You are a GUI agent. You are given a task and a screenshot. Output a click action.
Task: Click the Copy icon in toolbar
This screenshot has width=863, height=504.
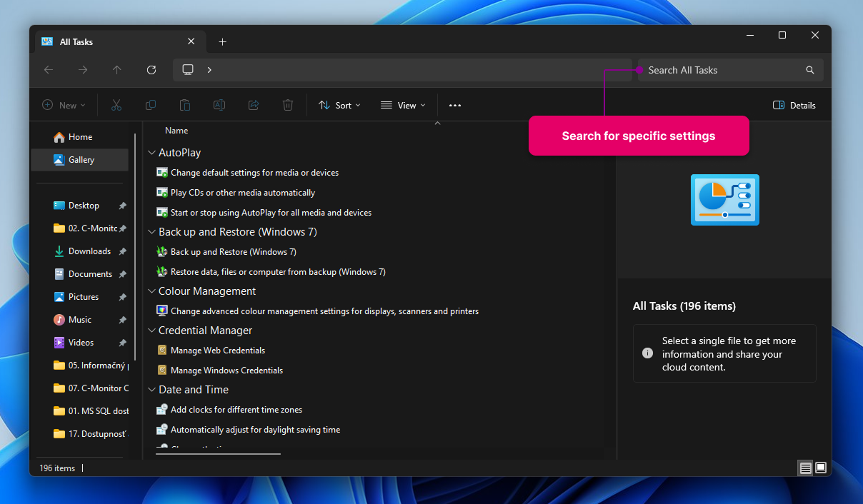151,105
